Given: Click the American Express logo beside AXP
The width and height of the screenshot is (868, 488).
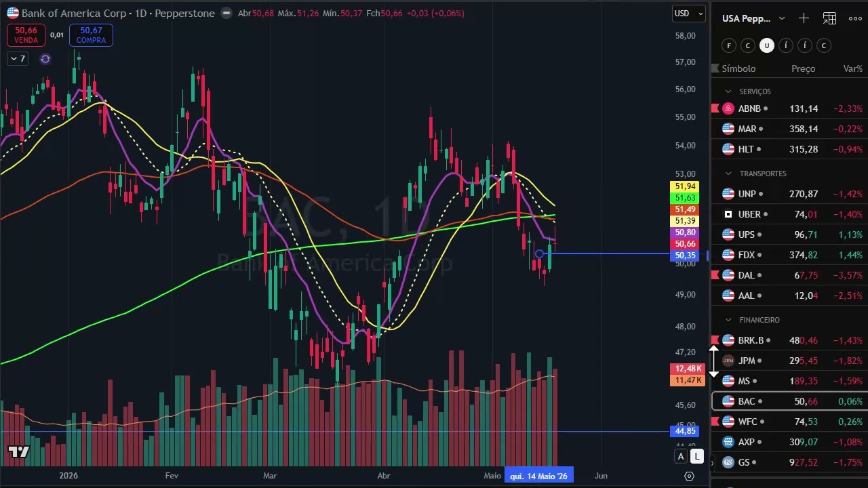Looking at the screenshot, I should [728, 442].
